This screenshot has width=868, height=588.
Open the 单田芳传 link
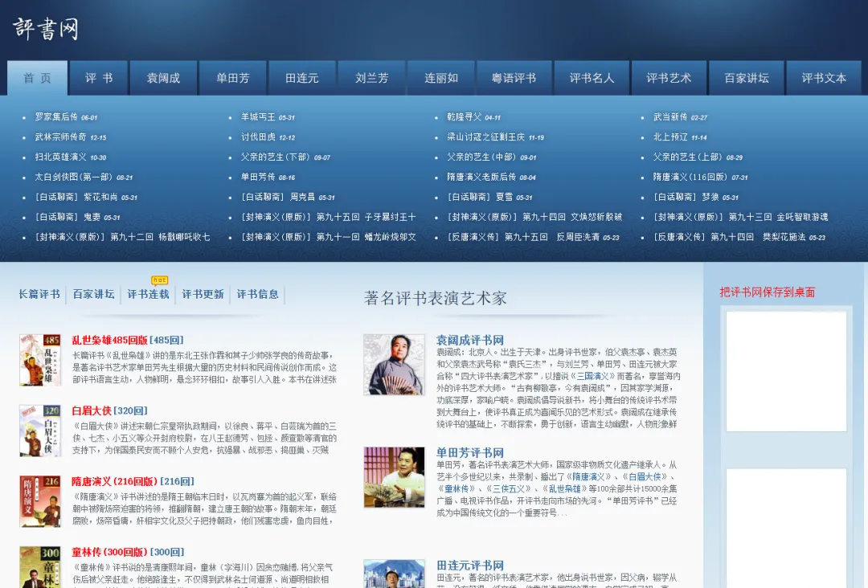tap(258, 177)
